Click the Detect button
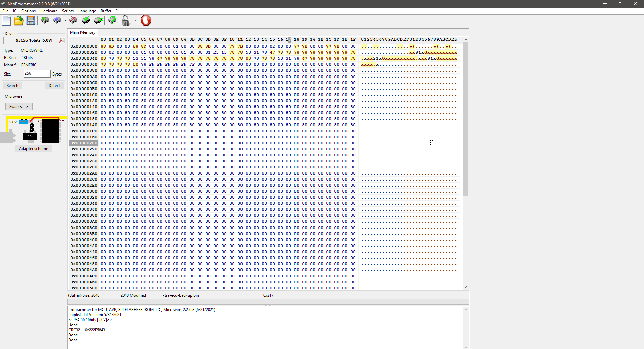This screenshot has height=349, width=644. click(x=54, y=86)
